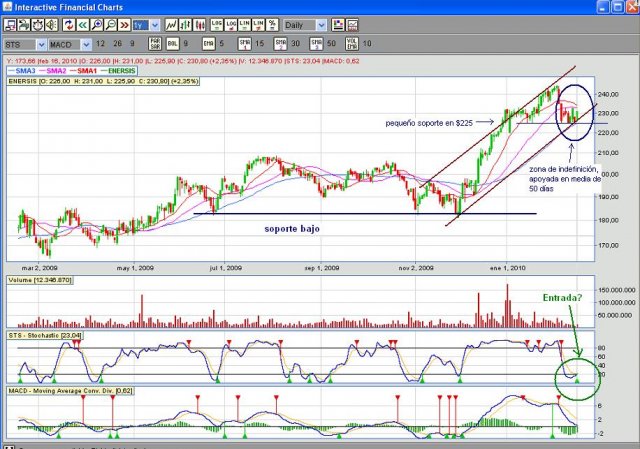640x449 pixels.
Task: Click the MACD - Moving Average Conv. Div. label
Action: (x=70, y=391)
